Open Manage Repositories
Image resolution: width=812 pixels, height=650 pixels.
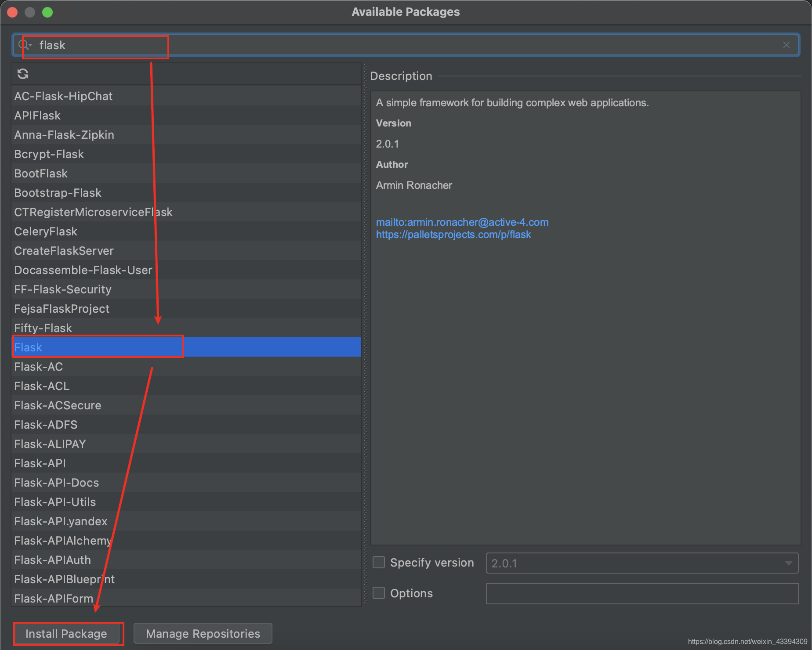pos(203,634)
